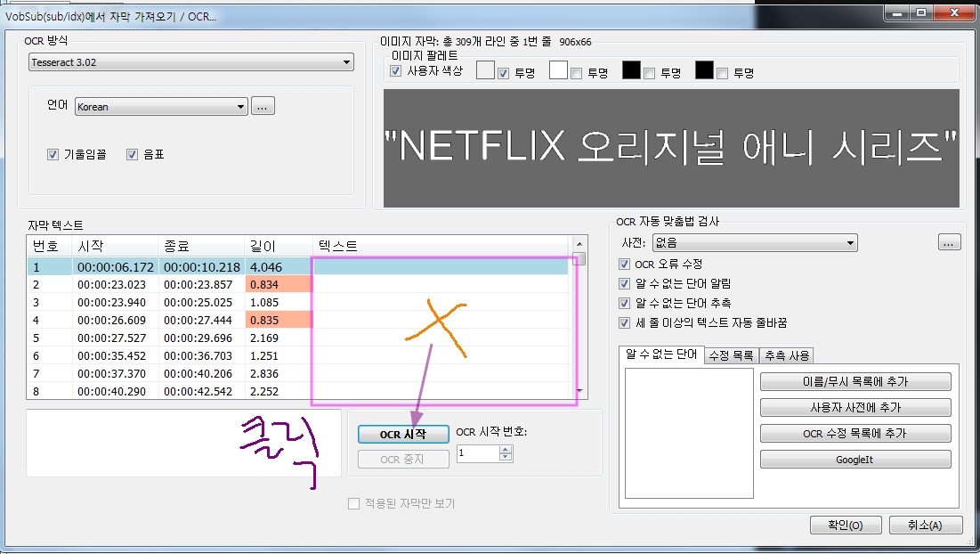
Task: Toggle the 기울임꼴 checkbox
Action: pyautogui.click(x=53, y=154)
